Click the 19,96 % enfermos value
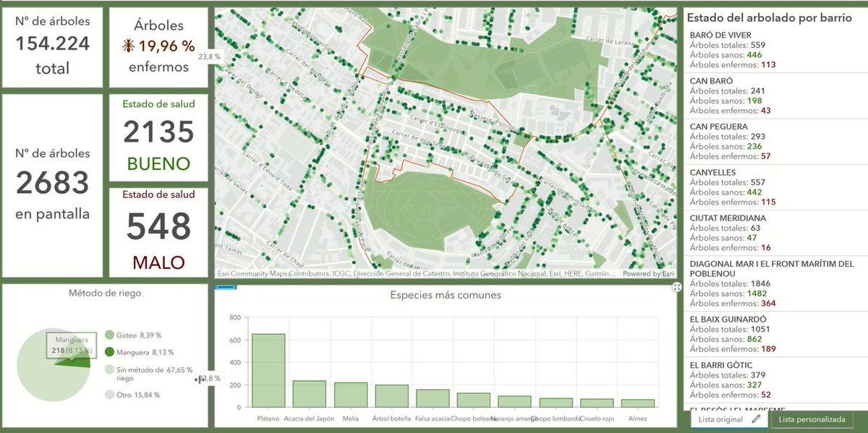 point(167,46)
